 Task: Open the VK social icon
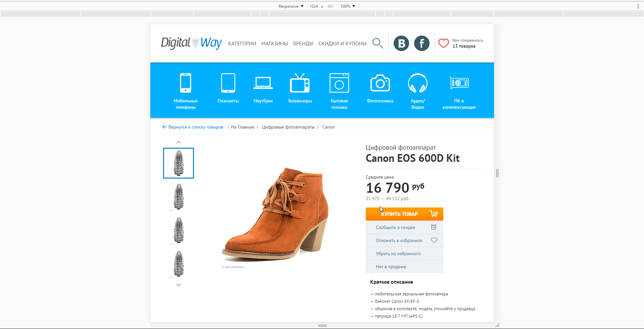coord(401,43)
